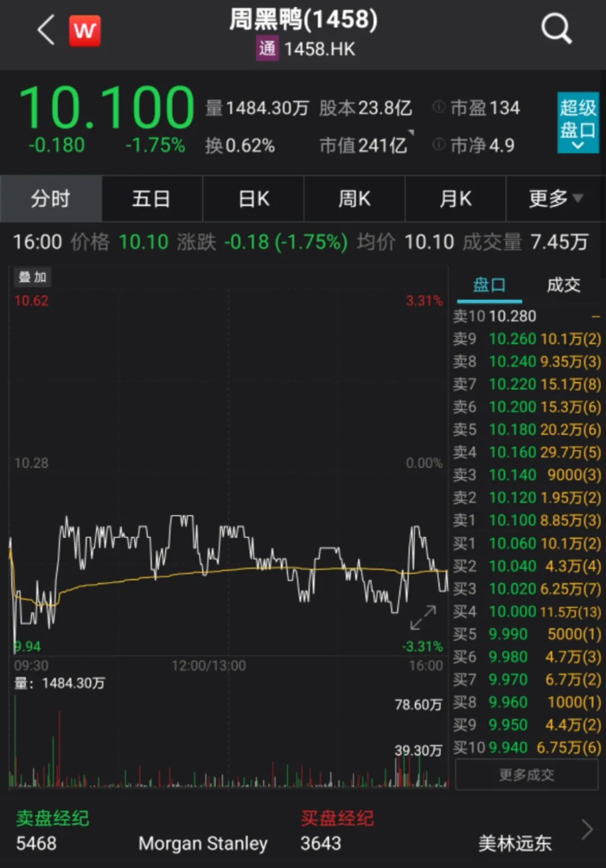Image resolution: width=606 pixels, height=868 pixels.
Task: Open search with the magnifier icon
Action: coord(556,29)
